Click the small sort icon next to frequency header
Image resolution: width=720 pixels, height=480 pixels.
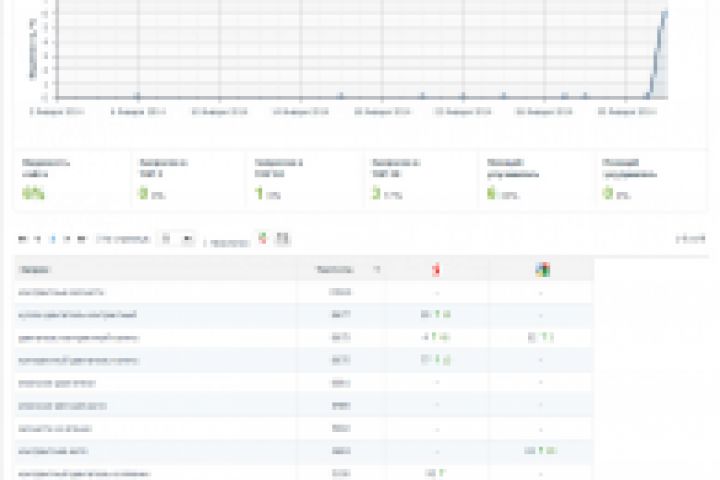pyautogui.click(x=377, y=270)
